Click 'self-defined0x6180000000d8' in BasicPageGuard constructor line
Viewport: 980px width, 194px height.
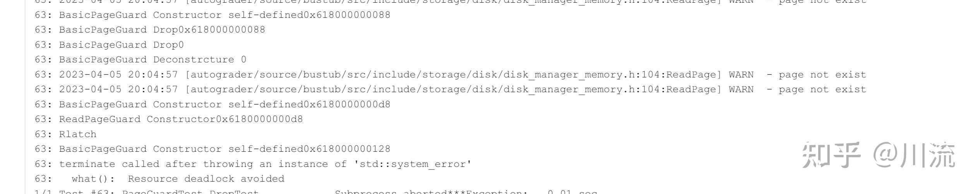[x=309, y=105]
